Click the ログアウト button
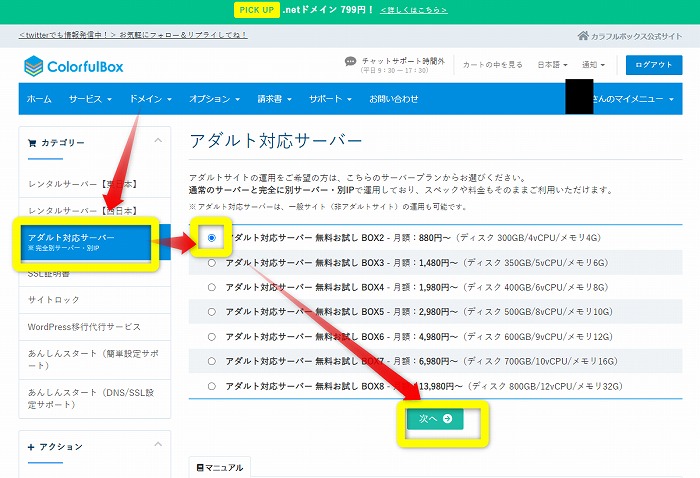700x478 pixels. click(654, 65)
